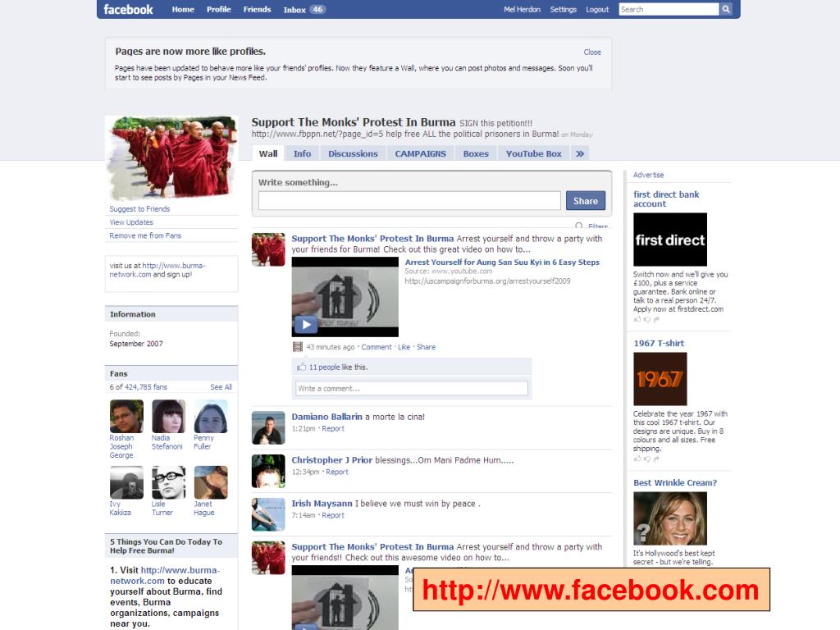Report Damiano Ballarin's post
Image resolution: width=840 pixels, height=630 pixels.
click(x=333, y=428)
